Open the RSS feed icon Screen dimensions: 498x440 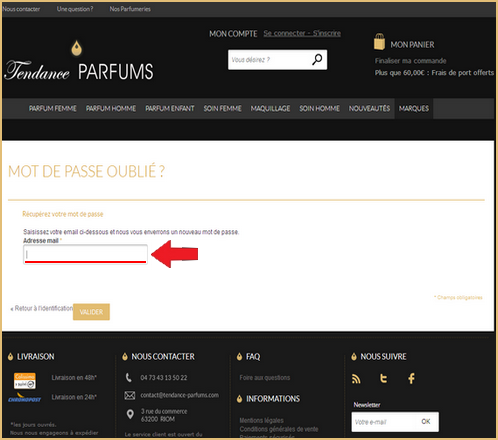[x=356, y=379]
